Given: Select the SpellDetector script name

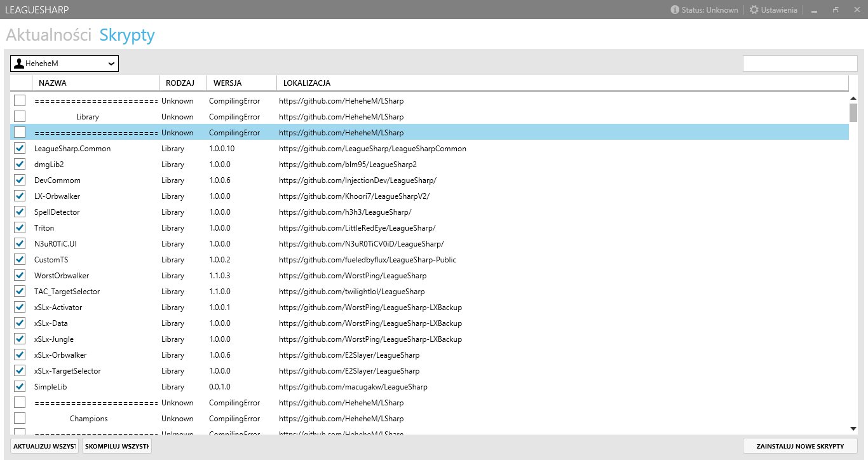Looking at the screenshot, I should pos(57,212).
